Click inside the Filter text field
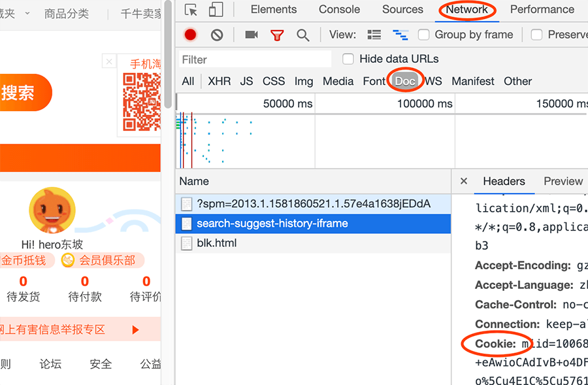Viewport: 588px width, 385px height. click(255, 59)
